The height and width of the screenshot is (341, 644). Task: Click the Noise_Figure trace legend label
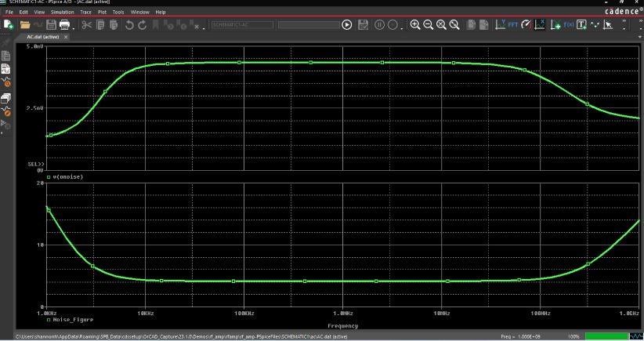click(73, 320)
